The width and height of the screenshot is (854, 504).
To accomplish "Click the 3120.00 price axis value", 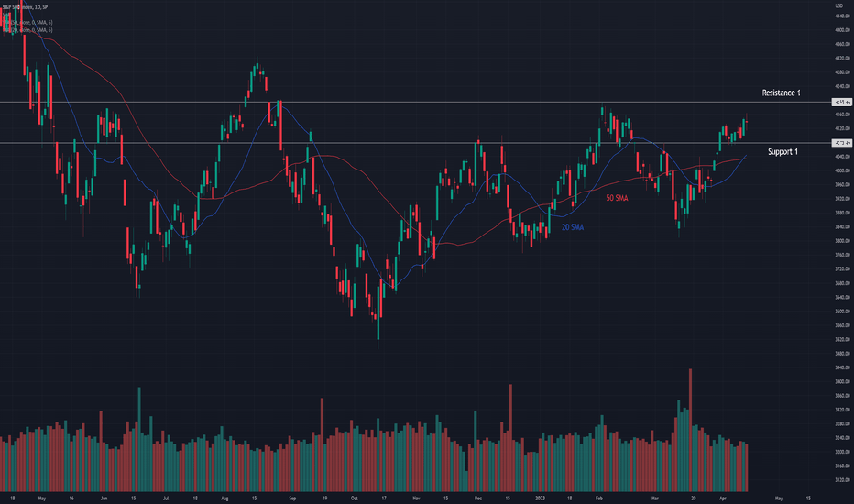I will coord(843,480).
